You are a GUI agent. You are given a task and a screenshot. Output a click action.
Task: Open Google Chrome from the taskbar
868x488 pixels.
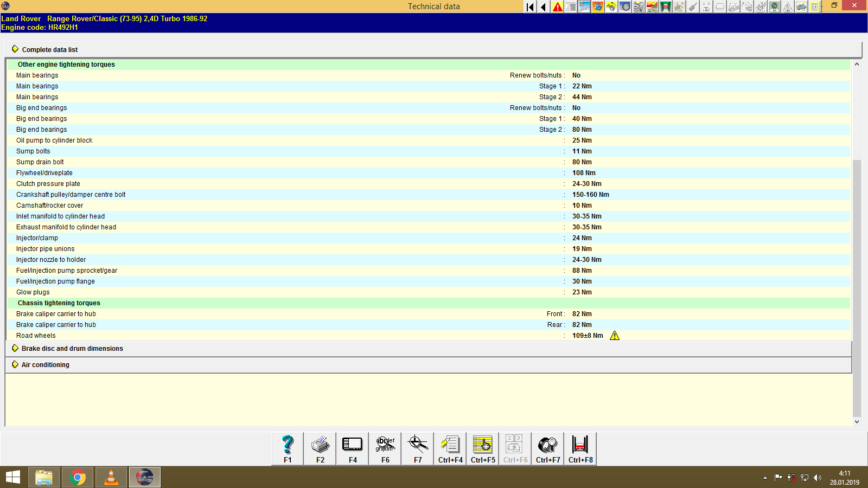coord(77,477)
